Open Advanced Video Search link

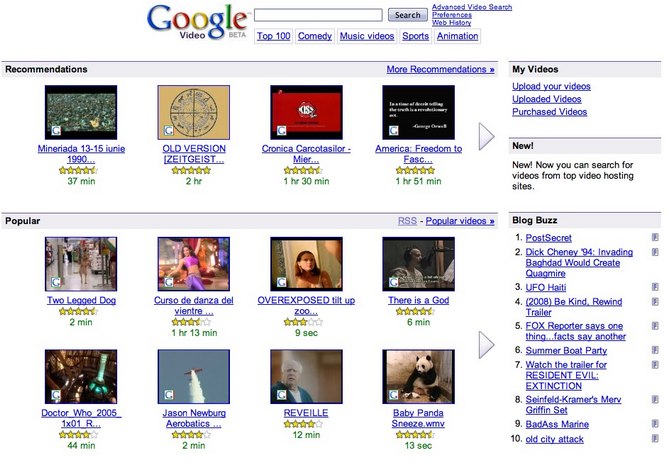pyautogui.click(x=472, y=7)
